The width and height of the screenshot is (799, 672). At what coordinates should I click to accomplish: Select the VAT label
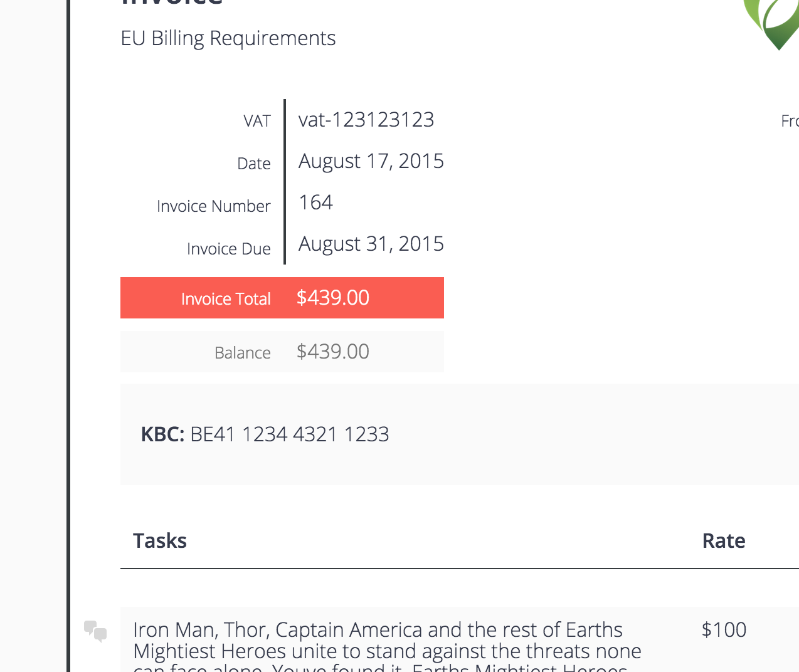click(257, 121)
